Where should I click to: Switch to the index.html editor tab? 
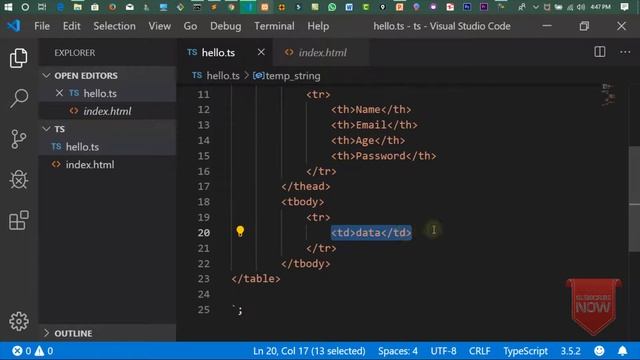(x=322, y=52)
